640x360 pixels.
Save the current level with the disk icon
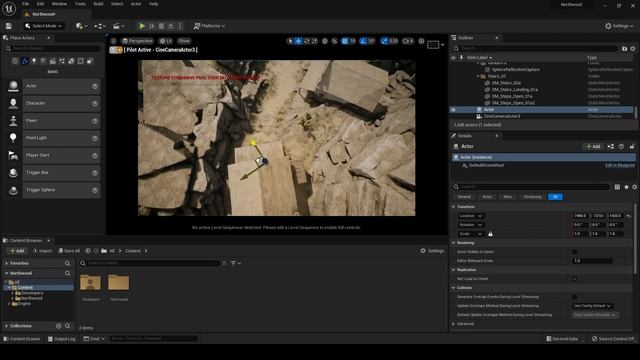click(x=9, y=26)
